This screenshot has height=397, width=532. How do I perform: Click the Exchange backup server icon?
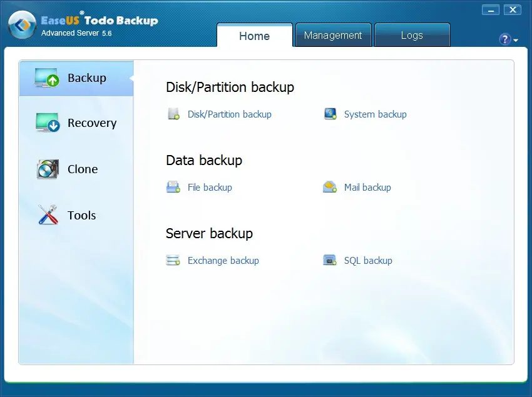(173, 260)
